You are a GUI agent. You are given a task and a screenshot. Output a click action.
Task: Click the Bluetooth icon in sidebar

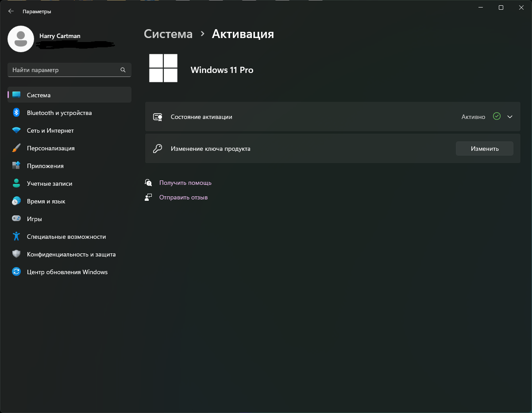pyautogui.click(x=16, y=112)
